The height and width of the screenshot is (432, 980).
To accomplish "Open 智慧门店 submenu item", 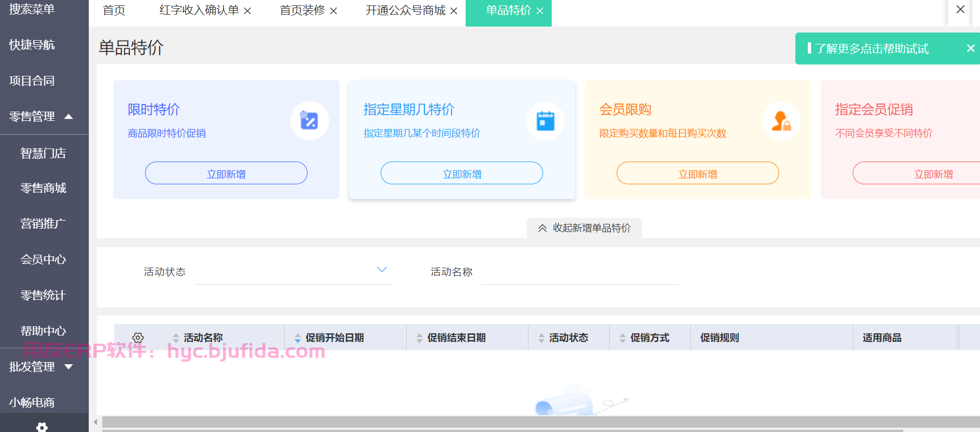I will coord(43,153).
